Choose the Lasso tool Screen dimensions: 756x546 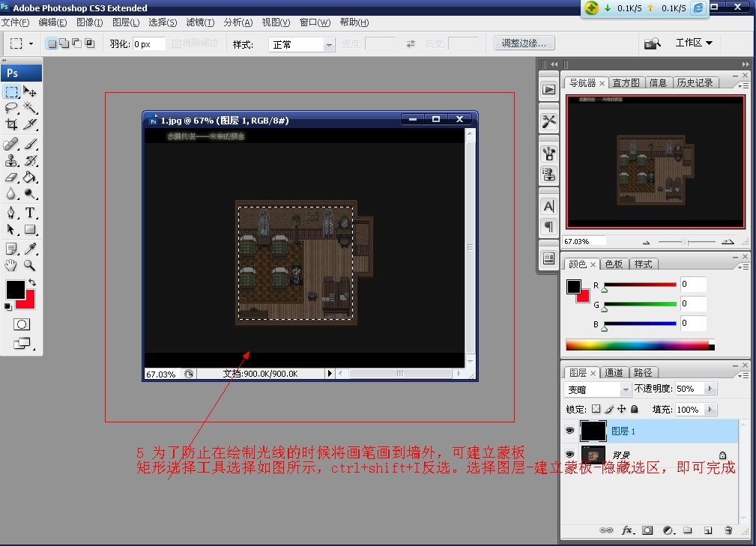pos(11,108)
